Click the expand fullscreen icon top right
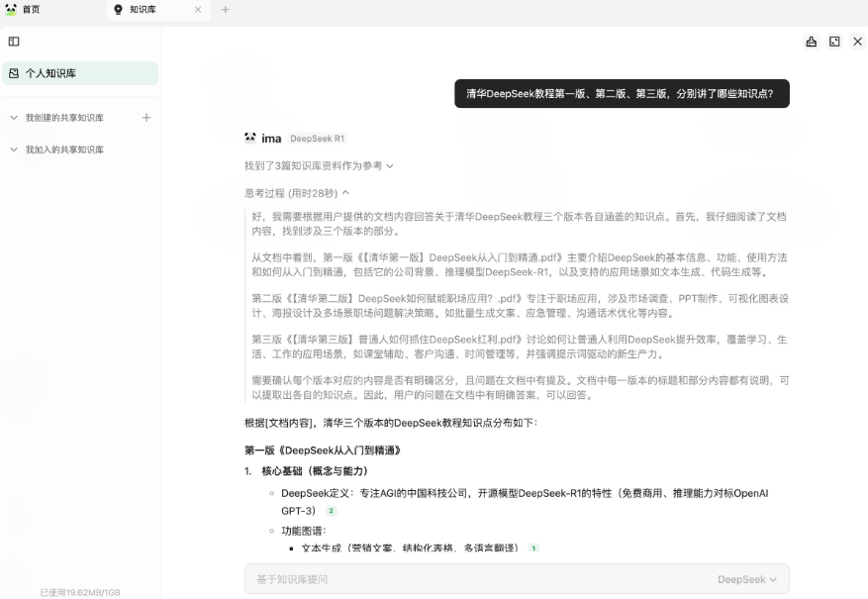Screen dimensions: 868x599 (834, 42)
